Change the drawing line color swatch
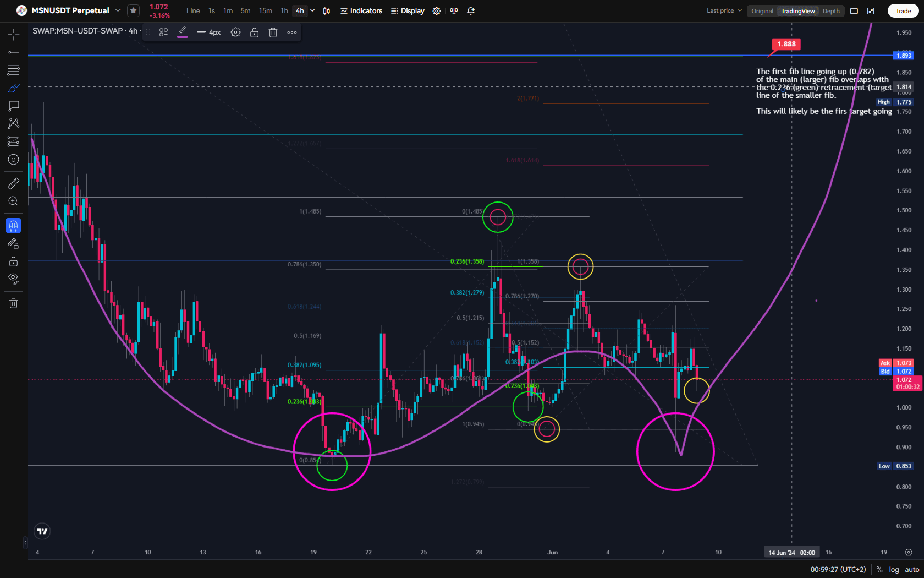This screenshot has width=924, height=578. (x=183, y=32)
